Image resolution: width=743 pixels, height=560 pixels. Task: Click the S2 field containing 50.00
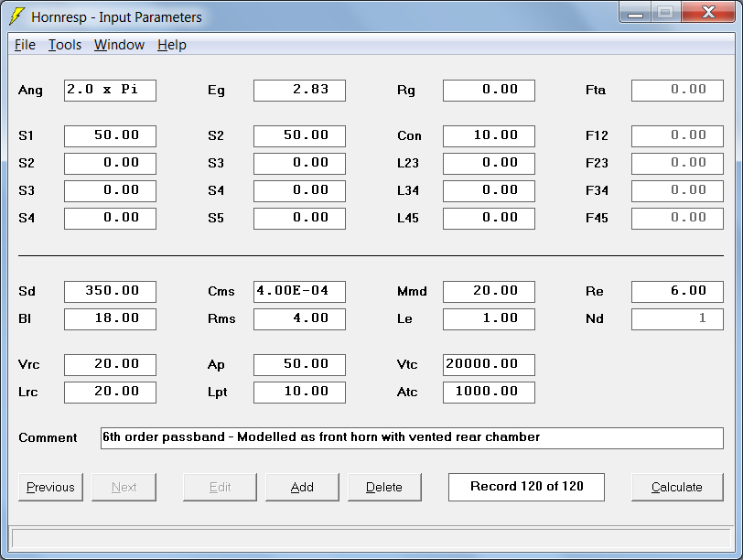click(299, 136)
